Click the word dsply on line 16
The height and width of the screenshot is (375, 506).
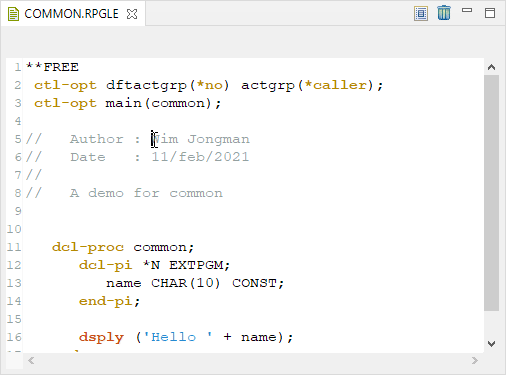[x=101, y=337]
